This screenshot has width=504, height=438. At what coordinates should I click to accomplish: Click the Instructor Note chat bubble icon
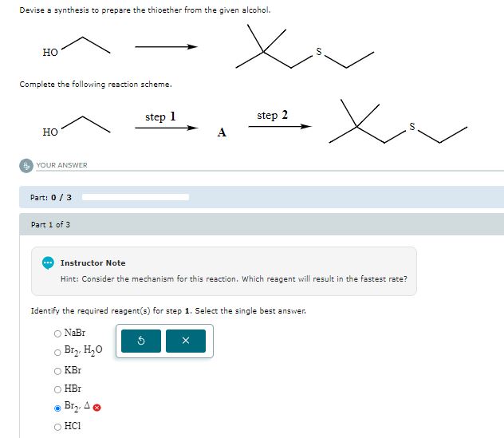coord(48,262)
